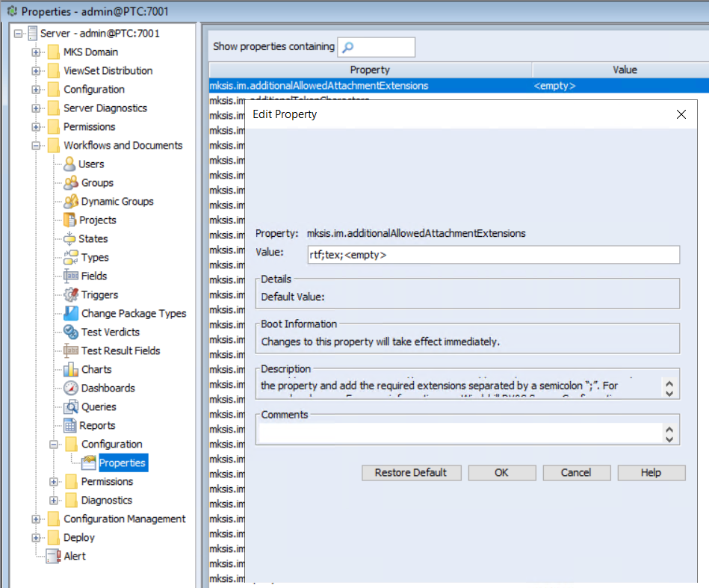Viewport: 709px width, 588px height.
Task: Click the Triggers gear icon
Action: 71,295
